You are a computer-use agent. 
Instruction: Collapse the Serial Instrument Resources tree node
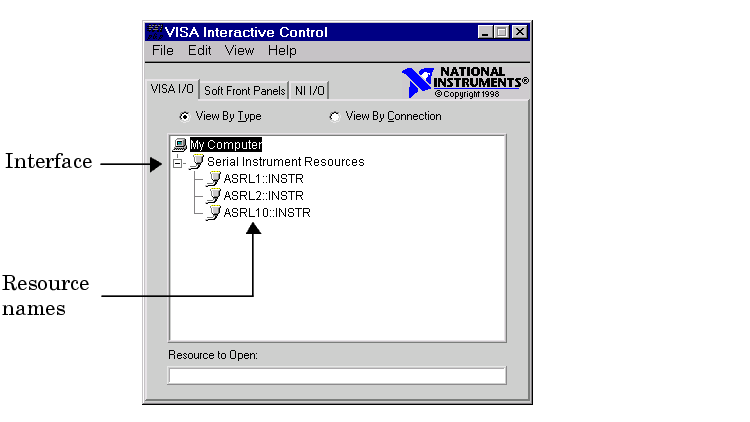point(177,163)
